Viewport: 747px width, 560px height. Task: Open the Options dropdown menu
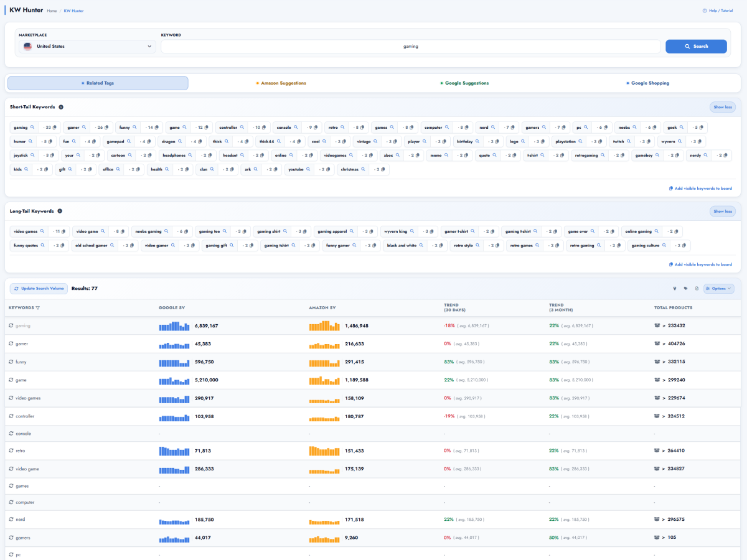[x=719, y=289]
